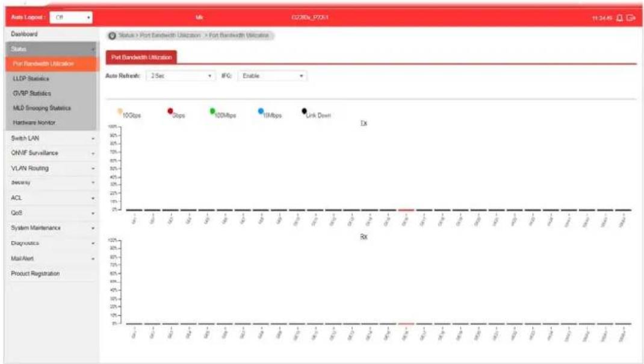
Task: Collapse the Status menu section
Action: (52, 49)
